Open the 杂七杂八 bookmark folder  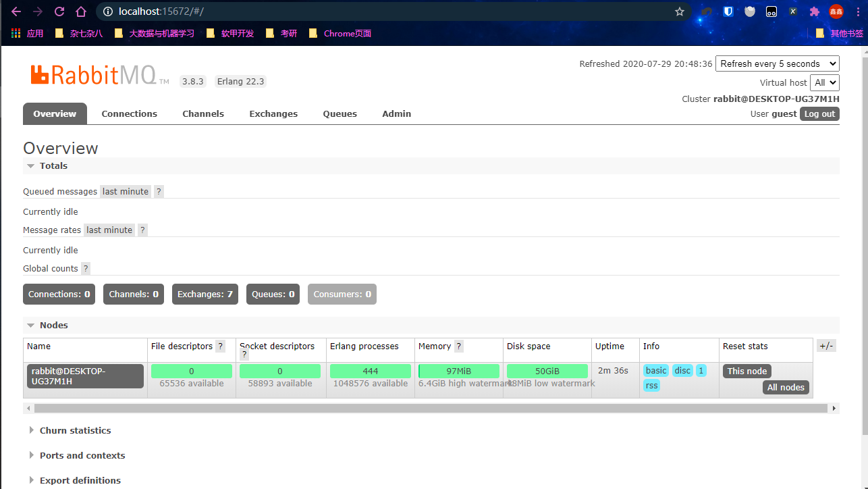(78, 33)
